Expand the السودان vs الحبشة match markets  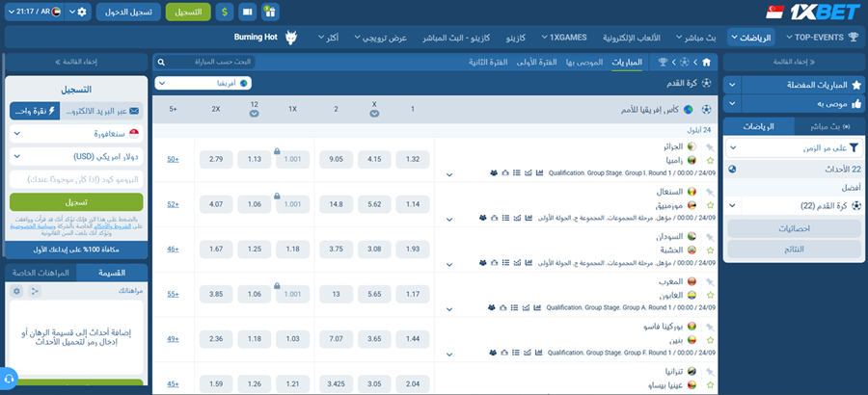(448, 264)
